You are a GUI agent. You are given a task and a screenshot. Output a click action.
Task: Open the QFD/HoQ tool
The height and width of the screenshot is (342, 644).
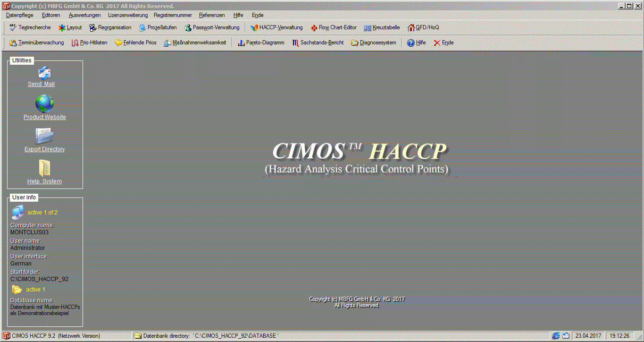coord(423,27)
